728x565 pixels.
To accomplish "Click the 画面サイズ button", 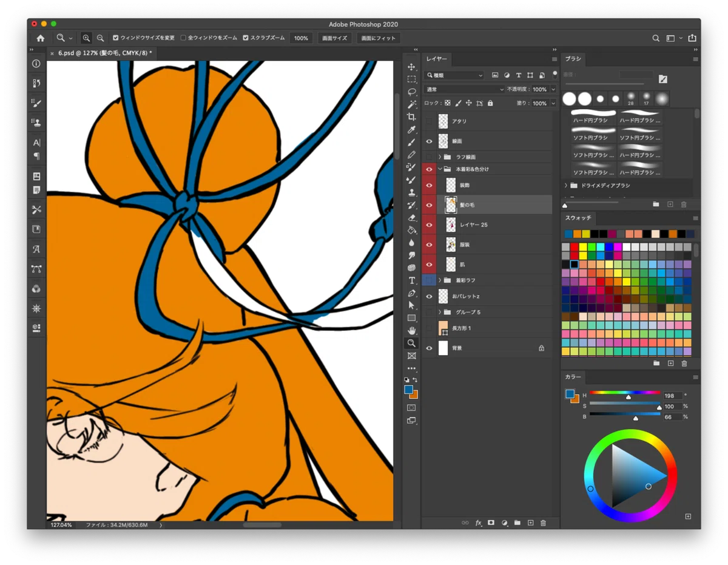I will (x=335, y=38).
